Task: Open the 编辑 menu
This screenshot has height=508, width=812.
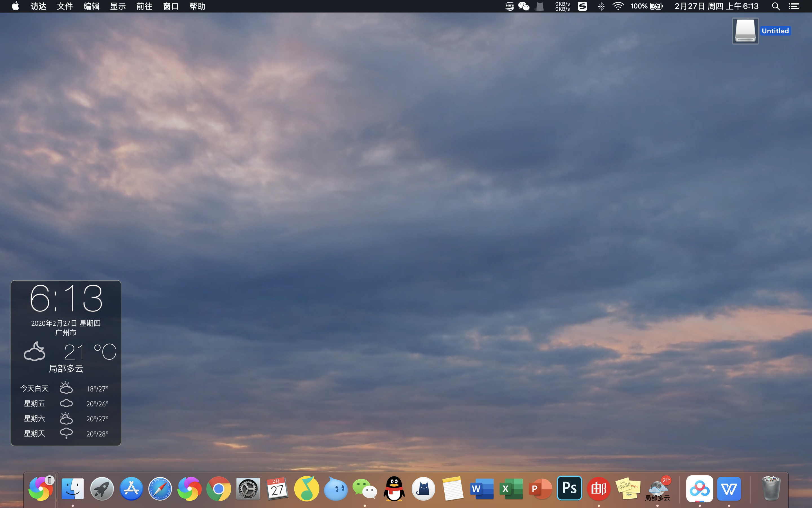Action: coord(91,6)
